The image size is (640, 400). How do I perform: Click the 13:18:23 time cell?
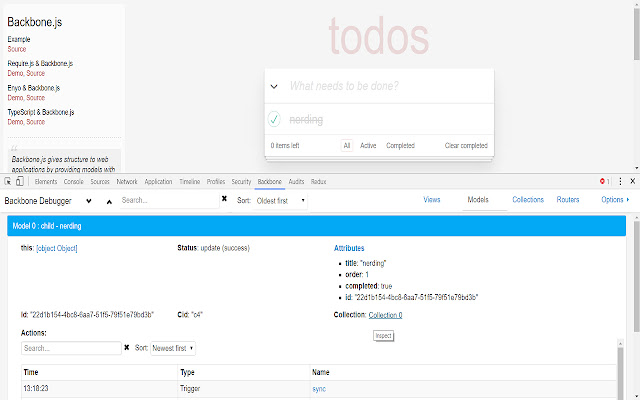(36, 389)
